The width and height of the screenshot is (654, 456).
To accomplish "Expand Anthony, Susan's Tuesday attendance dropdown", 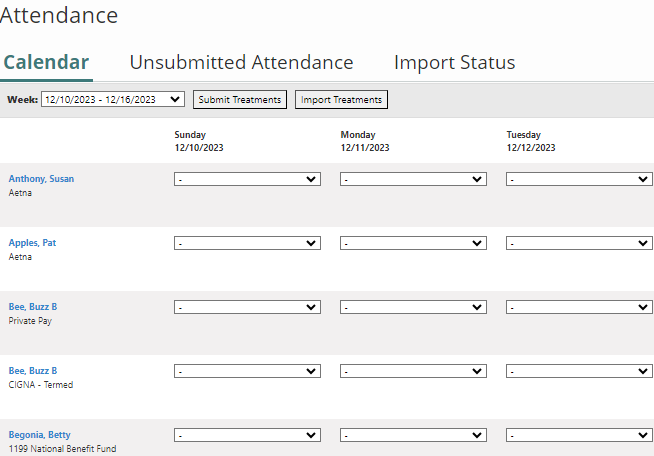I will [579, 179].
